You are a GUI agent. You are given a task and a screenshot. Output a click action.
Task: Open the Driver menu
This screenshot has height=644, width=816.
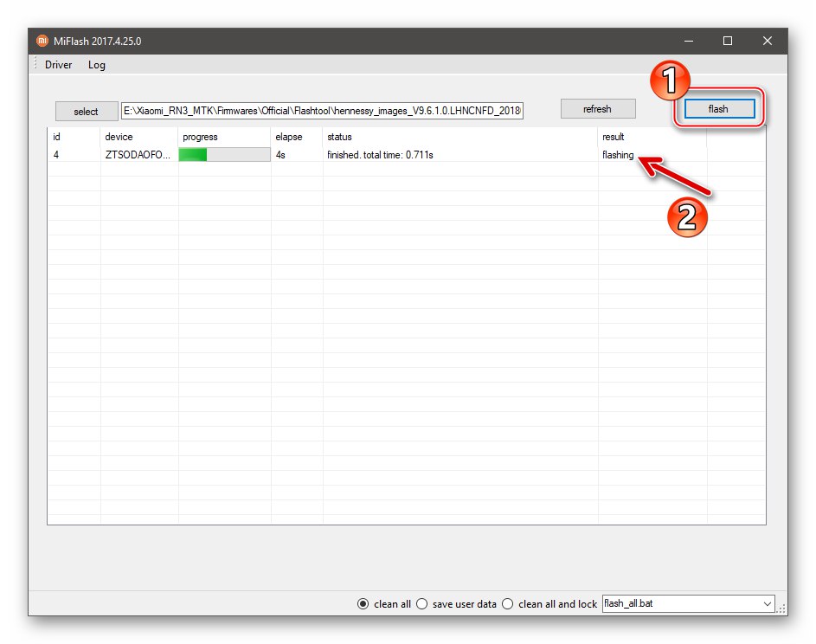(58, 65)
